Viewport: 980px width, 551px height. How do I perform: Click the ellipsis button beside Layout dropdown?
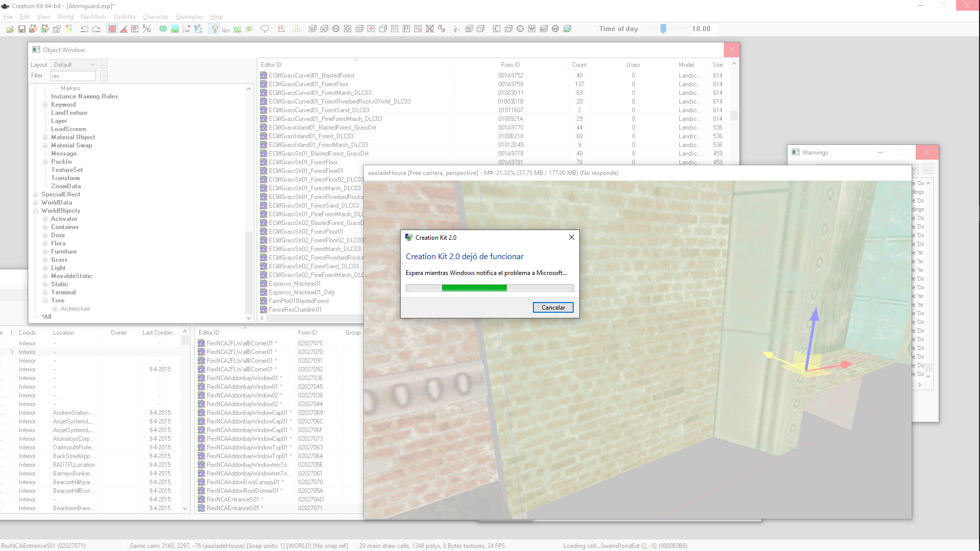104,65
